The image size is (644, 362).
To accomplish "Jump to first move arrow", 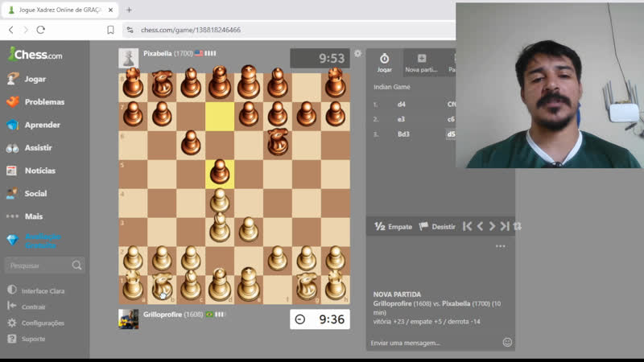I will click(468, 226).
